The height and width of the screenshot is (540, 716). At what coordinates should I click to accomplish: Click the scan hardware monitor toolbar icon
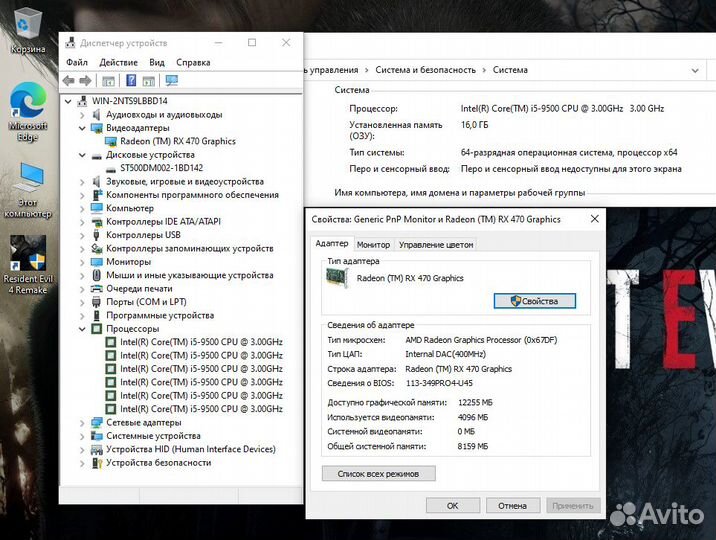[x=172, y=81]
